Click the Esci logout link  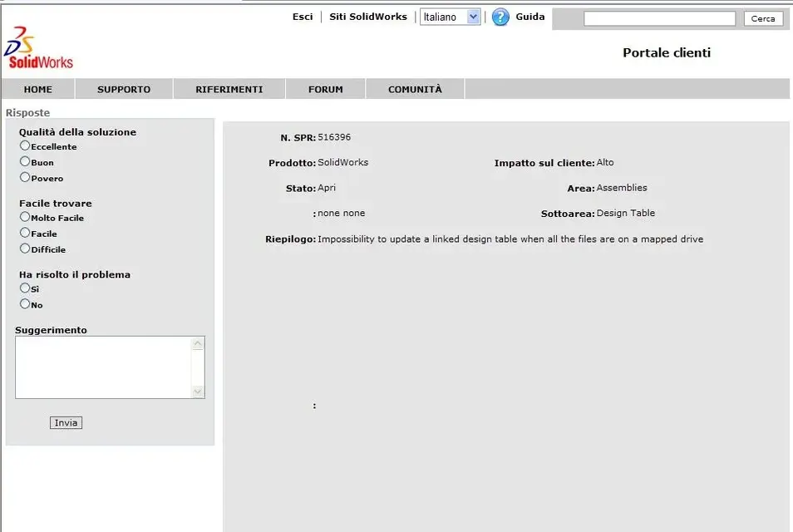tap(303, 17)
